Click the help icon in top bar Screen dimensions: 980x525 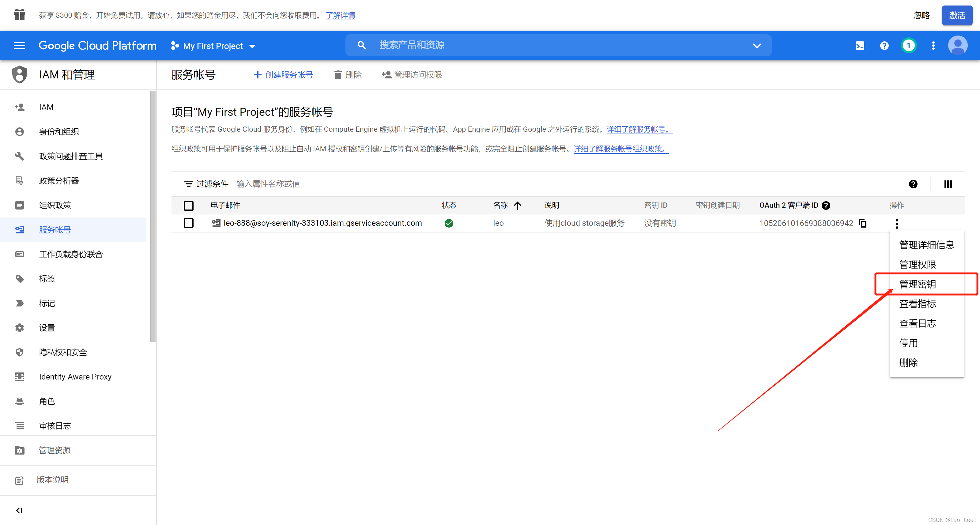(884, 46)
